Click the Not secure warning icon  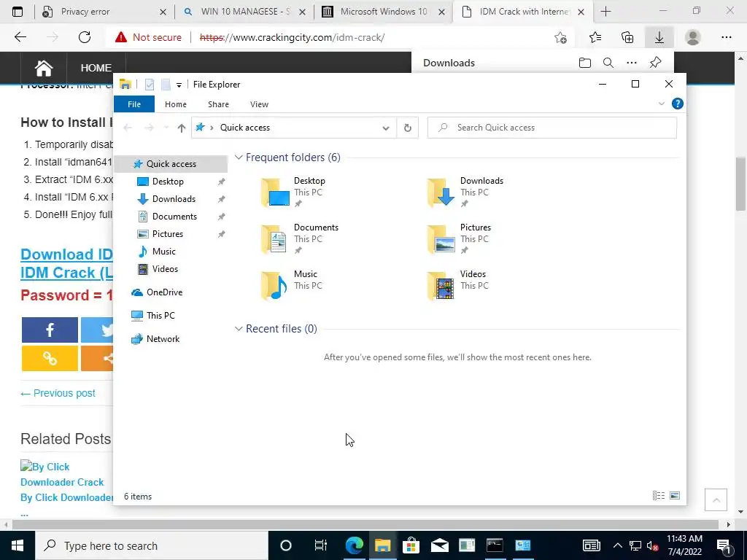(x=121, y=37)
